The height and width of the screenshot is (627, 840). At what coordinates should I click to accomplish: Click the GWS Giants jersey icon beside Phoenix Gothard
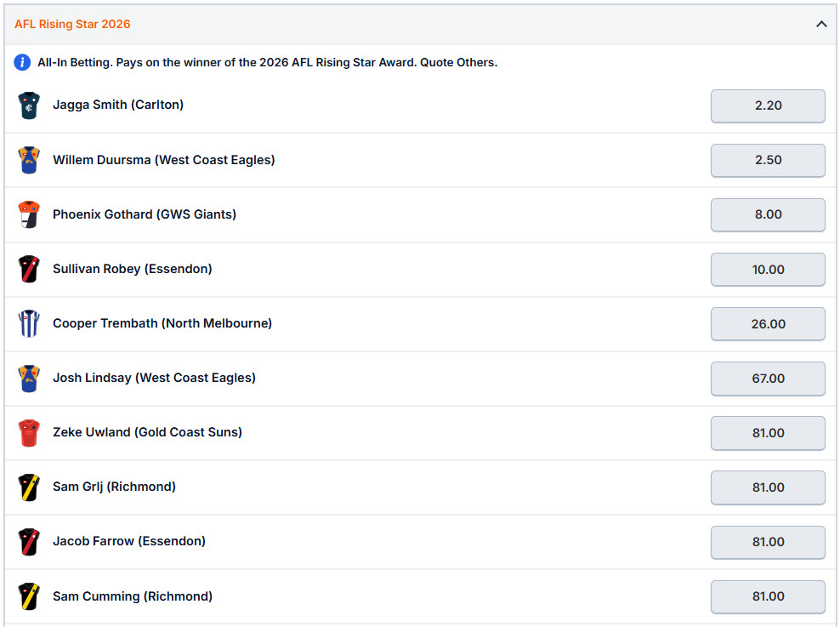(x=29, y=214)
